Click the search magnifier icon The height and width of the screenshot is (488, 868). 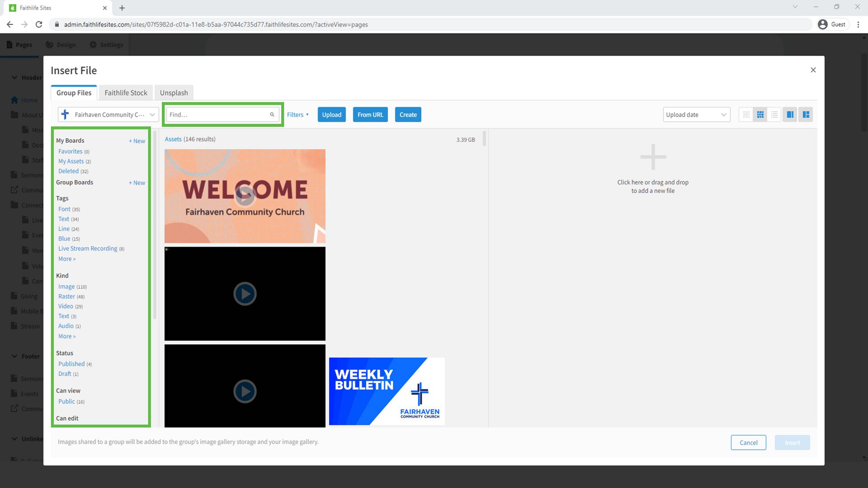pos(272,115)
